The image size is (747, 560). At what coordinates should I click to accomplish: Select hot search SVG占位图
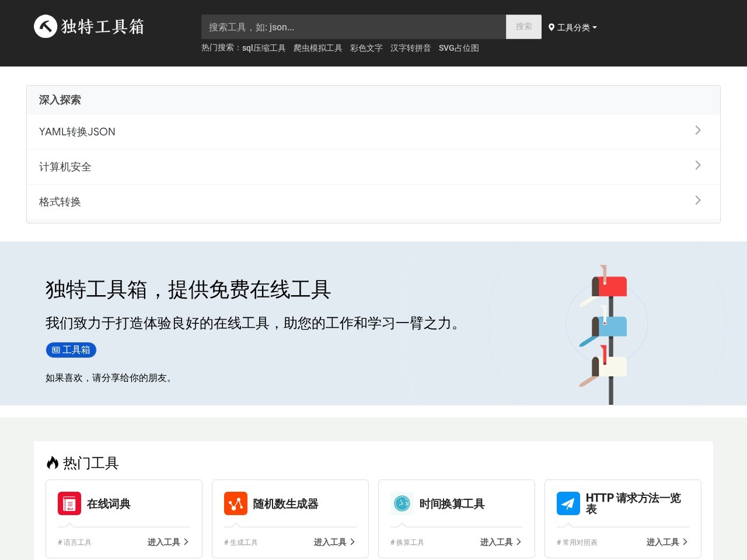(x=459, y=48)
